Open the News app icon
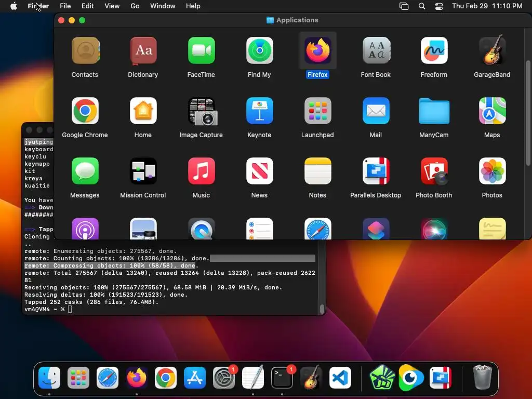This screenshot has width=532, height=399. (260, 171)
